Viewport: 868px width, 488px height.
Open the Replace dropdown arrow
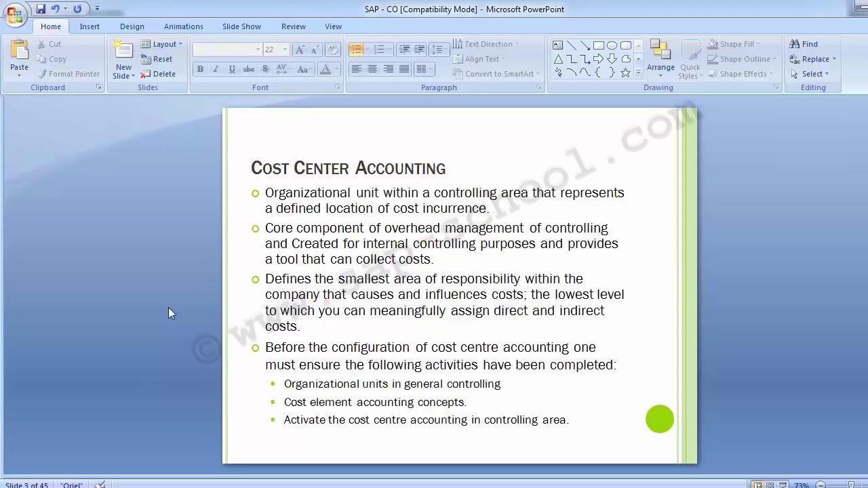(834, 59)
